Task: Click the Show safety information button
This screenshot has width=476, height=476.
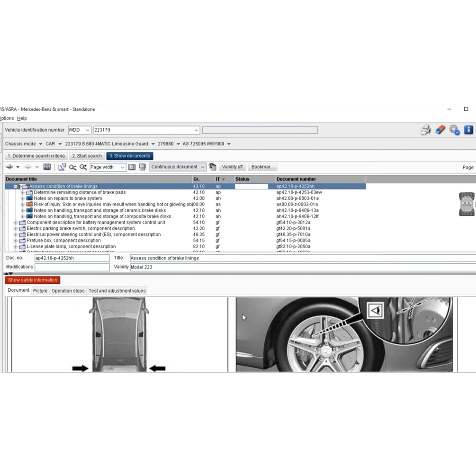Action: (x=33, y=280)
